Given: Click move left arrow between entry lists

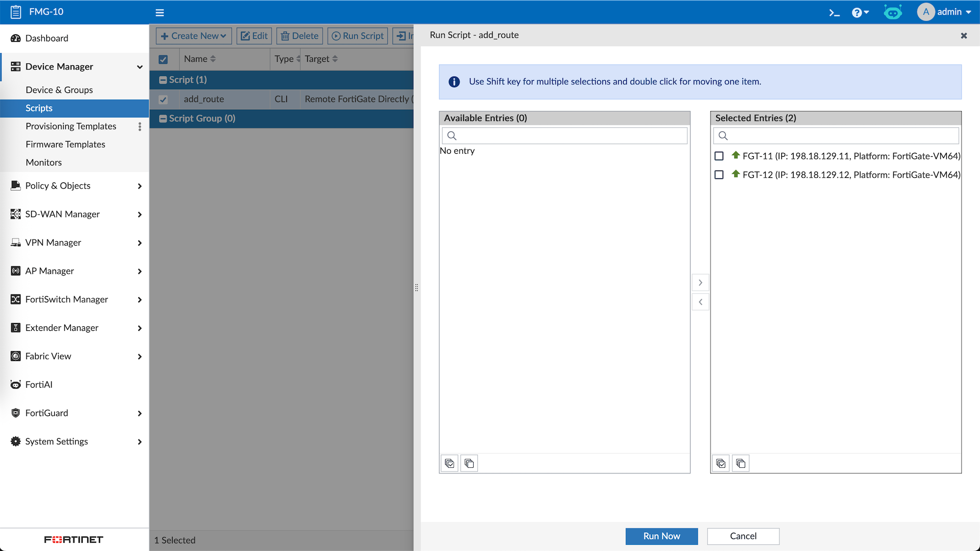Looking at the screenshot, I should pyautogui.click(x=700, y=302).
